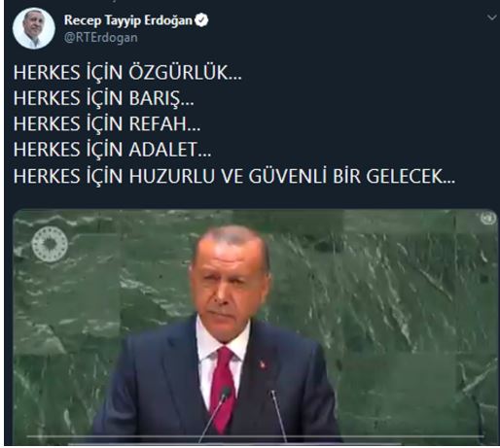Visit the @RTErdogan handle link

pos(101,38)
